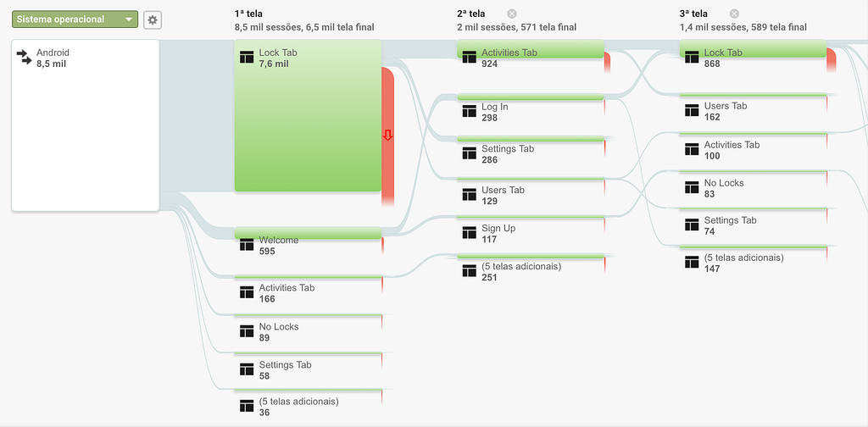Expand (5 telas adicionais) with 251 sessions

(531, 269)
